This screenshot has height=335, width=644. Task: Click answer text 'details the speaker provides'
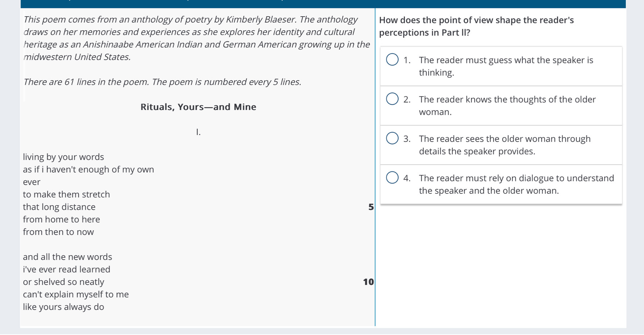pyautogui.click(x=477, y=151)
